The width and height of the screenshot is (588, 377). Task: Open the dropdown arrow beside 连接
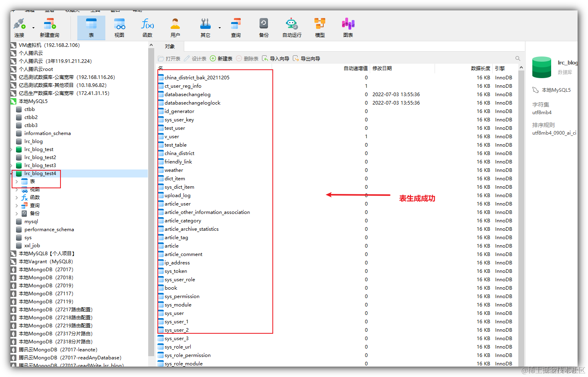pos(33,28)
